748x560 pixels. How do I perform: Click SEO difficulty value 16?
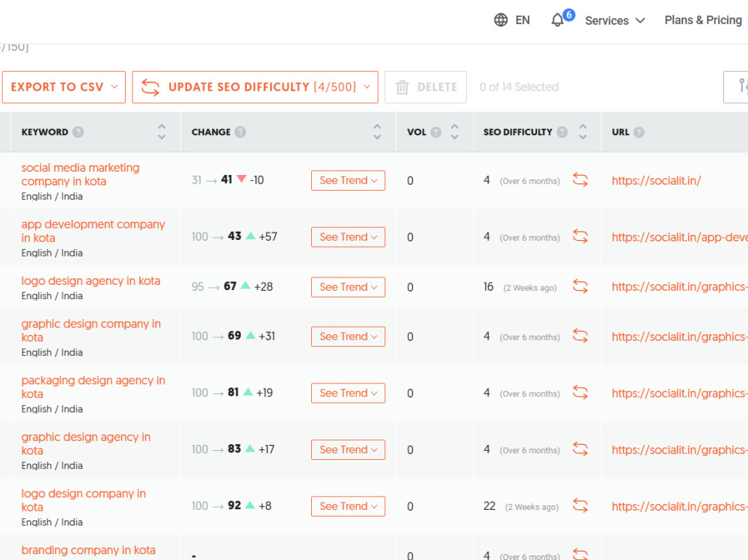(488, 286)
